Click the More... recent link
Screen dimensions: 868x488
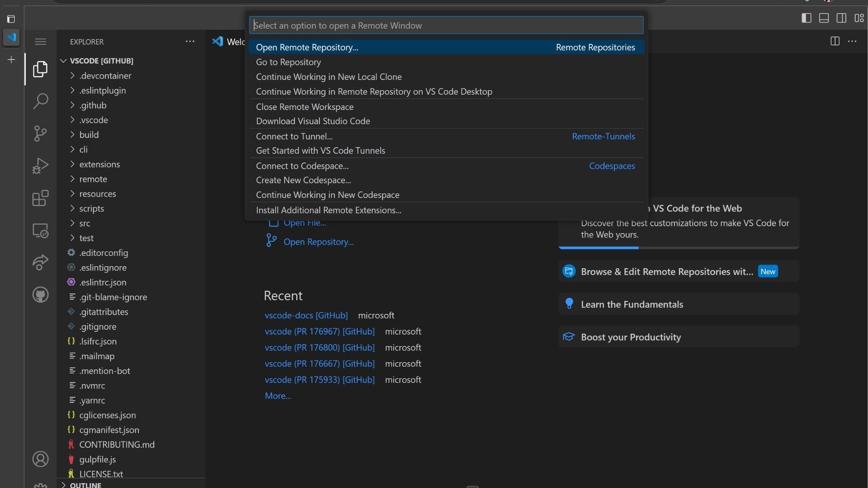coord(278,396)
